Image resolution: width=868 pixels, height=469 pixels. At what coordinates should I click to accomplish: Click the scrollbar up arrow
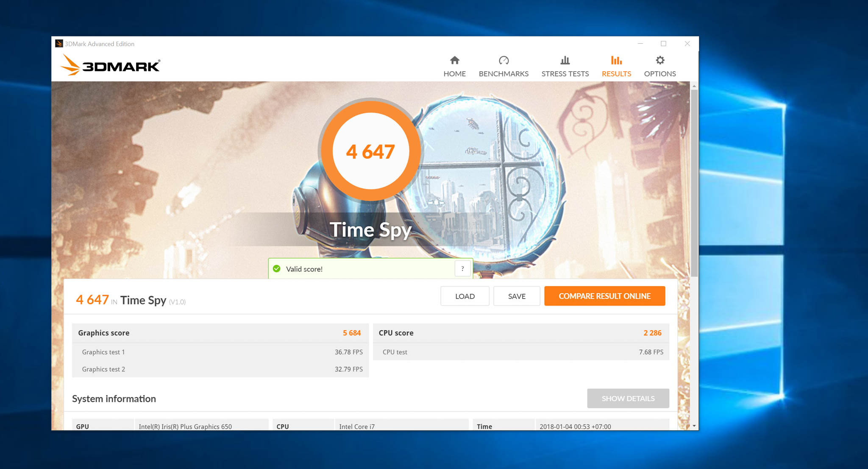694,86
